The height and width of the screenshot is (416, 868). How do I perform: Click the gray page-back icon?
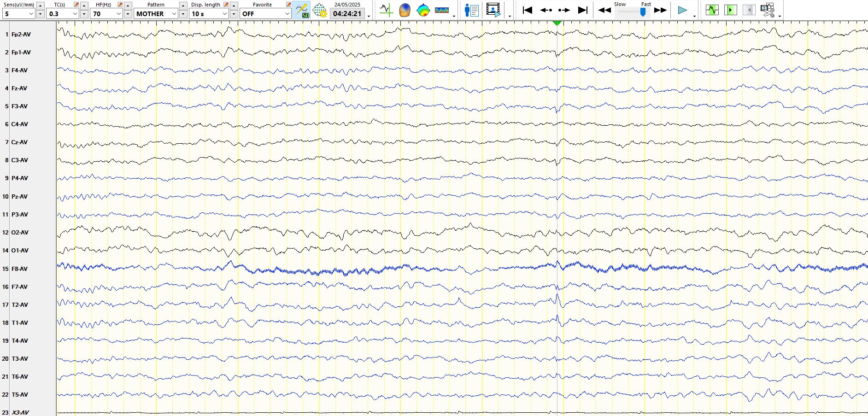749,10
